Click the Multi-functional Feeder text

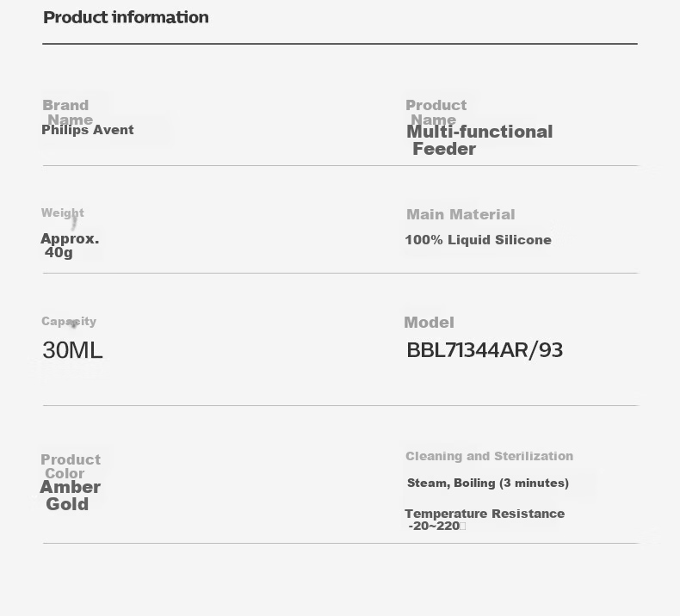click(479, 140)
